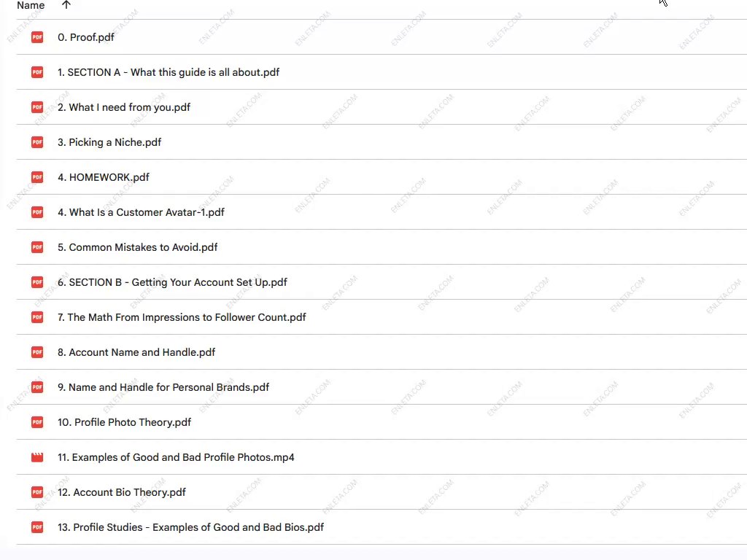
Task: Select Name and Handle for Personal Brands.pdf
Action: (x=163, y=387)
